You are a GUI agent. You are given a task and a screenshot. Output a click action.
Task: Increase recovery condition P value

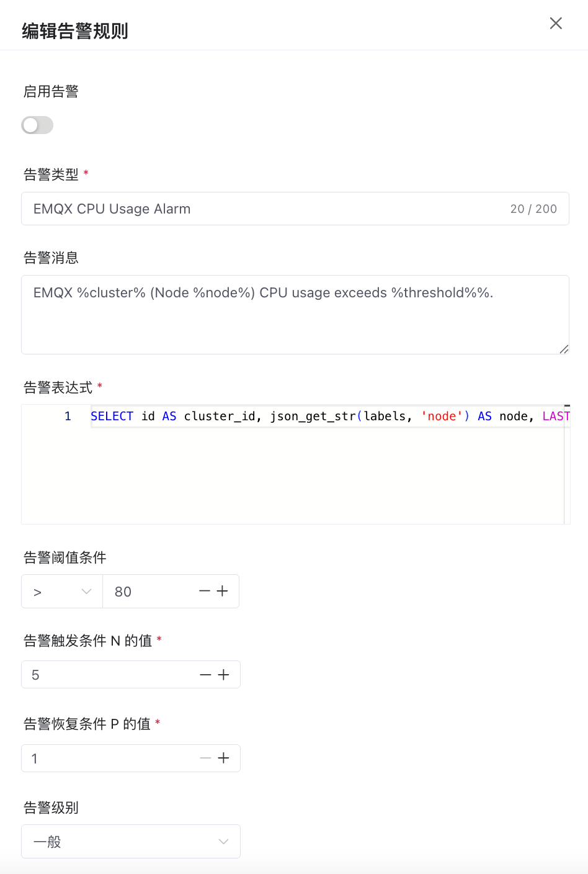coord(224,758)
